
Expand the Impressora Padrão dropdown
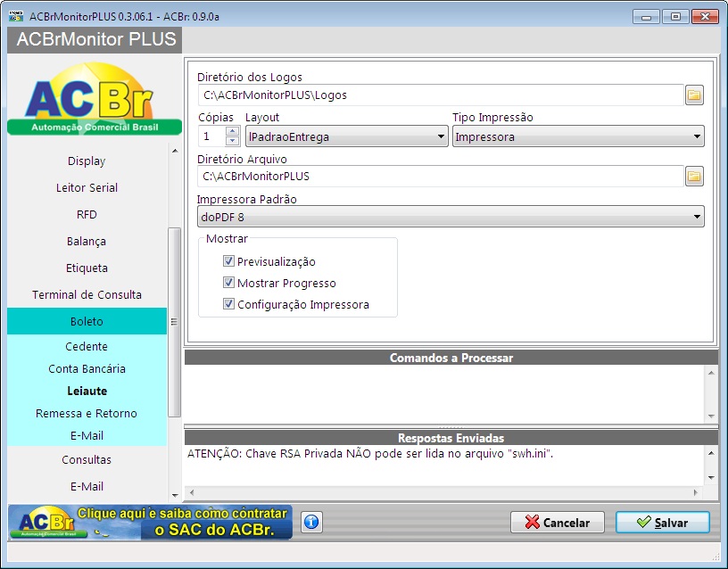[x=451, y=217]
